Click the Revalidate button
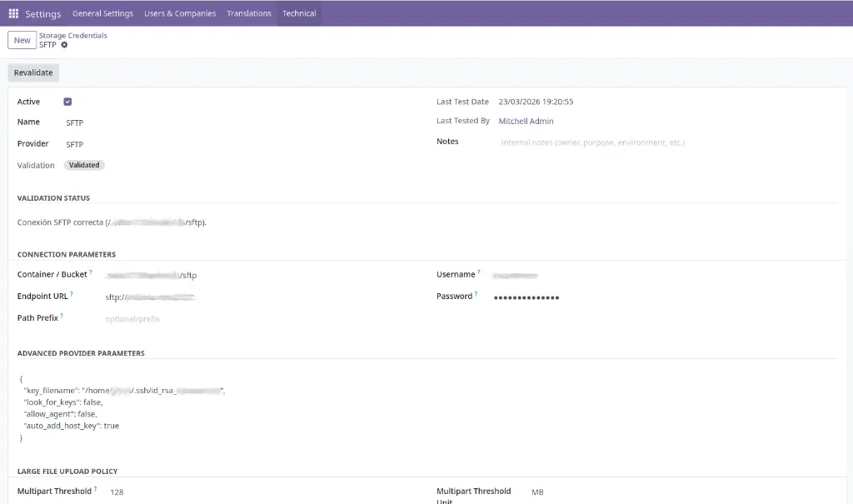The width and height of the screenshot is (853, 504). point(33,72)
